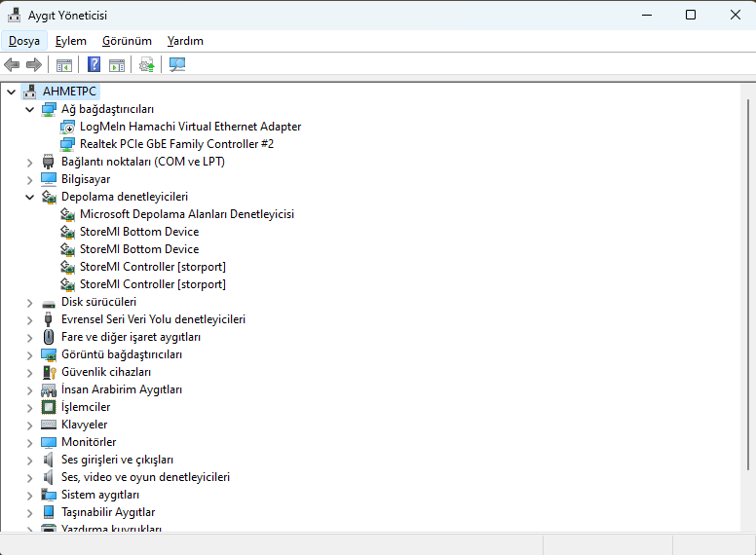Click the Evrensel Seri Veri Yolu USB icon
This screenshot has height=555, width=756.
coord(48,319)
